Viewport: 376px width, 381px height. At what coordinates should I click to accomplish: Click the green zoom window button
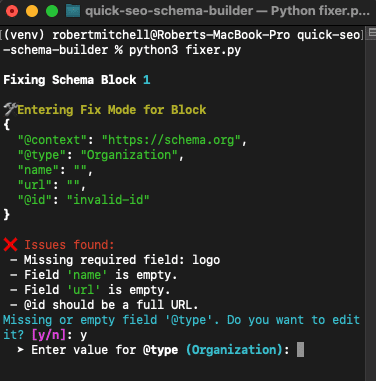52,11
